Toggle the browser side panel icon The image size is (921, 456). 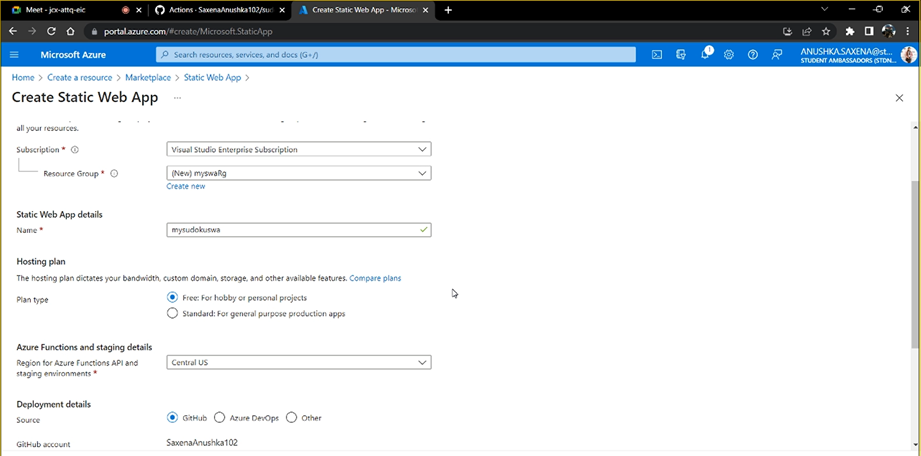pyautogui.click(x=869, y=31)
